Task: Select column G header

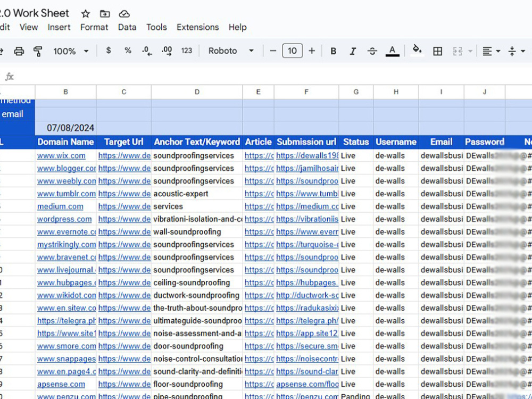Action: [356, 92]
